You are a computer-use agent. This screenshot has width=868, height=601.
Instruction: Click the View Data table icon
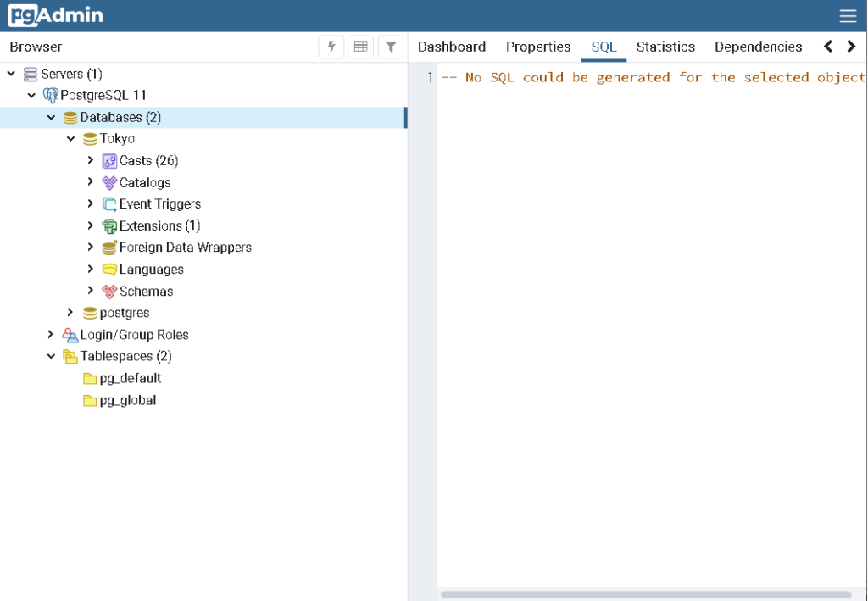click(x=360, y=47)
